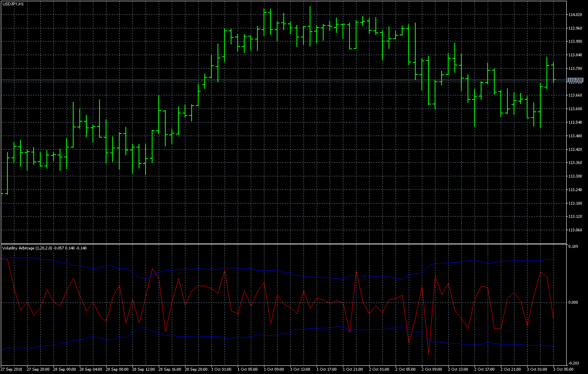Click the horizontal current price line
This screenshot has height=374, width=588.
coord(288,80)
